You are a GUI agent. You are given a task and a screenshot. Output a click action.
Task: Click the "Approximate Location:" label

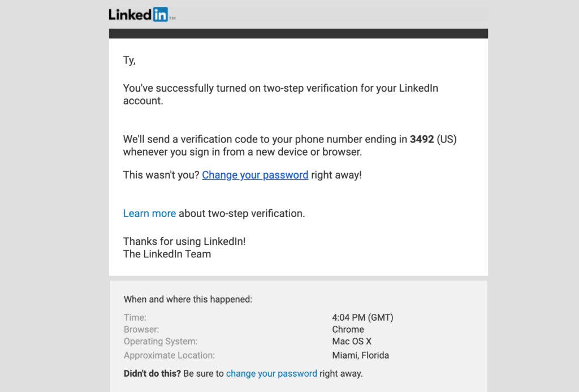point(169,355)
